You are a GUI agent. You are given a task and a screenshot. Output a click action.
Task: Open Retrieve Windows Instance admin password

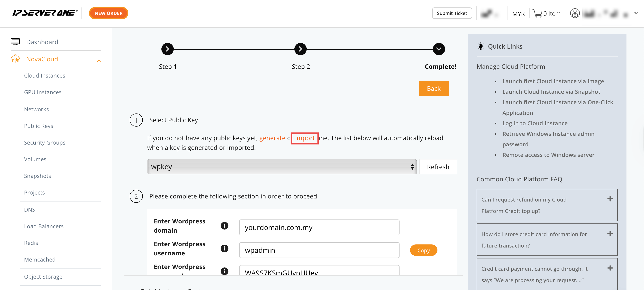click(548, 139)
